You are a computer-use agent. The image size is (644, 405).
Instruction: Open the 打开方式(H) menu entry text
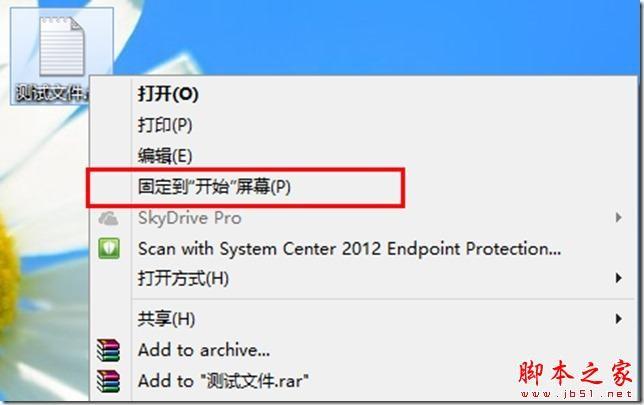point(183,278)
